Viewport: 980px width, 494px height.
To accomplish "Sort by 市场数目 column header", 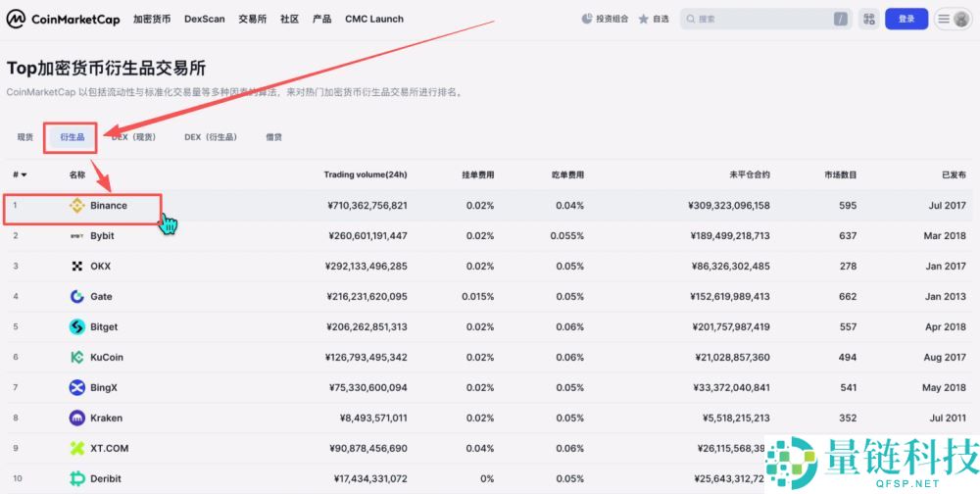I will coord(840,175).
